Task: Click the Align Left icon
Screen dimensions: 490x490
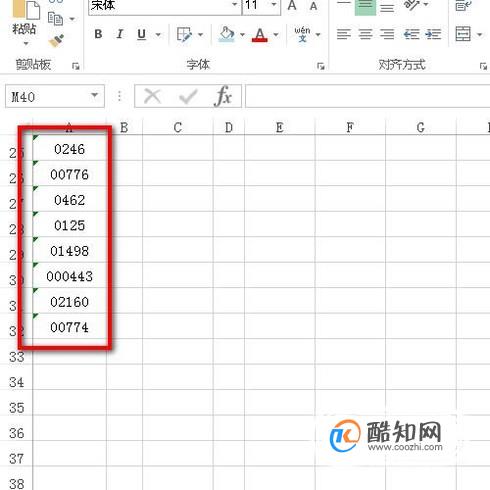Action: 344,34
